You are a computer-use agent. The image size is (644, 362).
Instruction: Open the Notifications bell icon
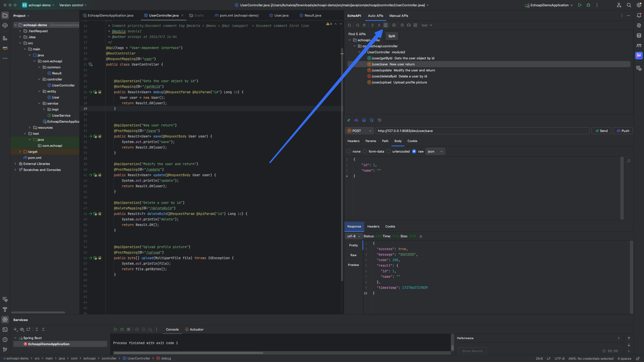(639, 15)
